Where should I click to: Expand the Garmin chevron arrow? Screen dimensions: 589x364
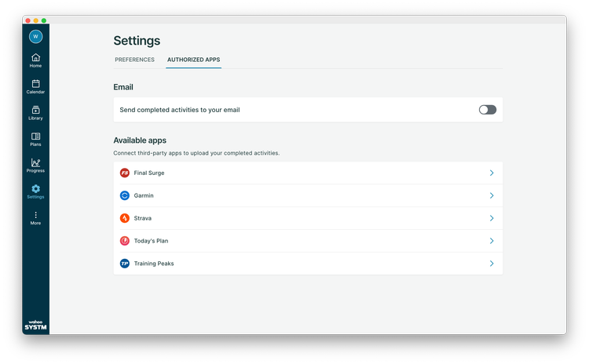coord(492,195)
